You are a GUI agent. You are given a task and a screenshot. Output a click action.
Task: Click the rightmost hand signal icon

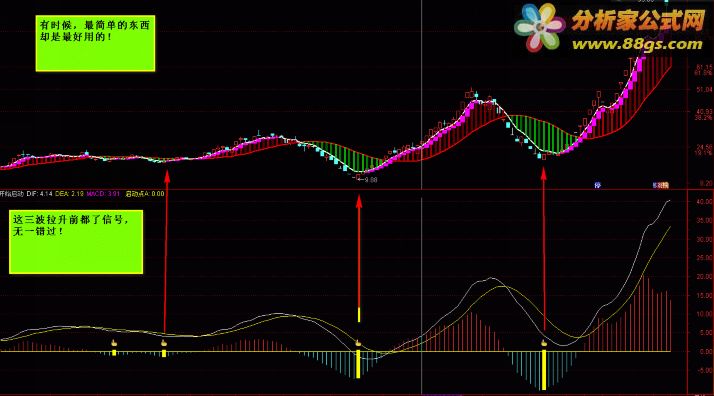(544, 343)
